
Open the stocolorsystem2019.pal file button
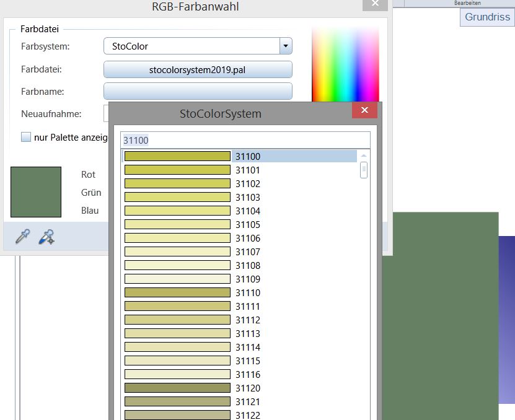(198, 69)
